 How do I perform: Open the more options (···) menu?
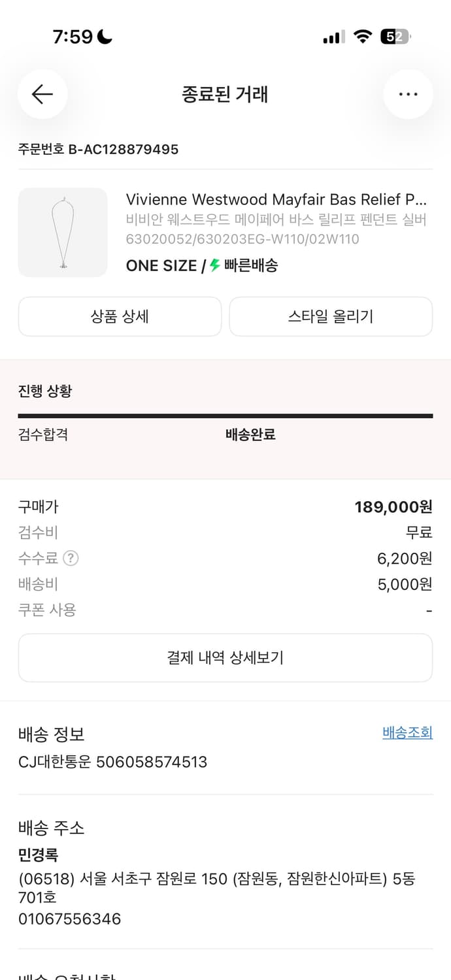point(408,94)
